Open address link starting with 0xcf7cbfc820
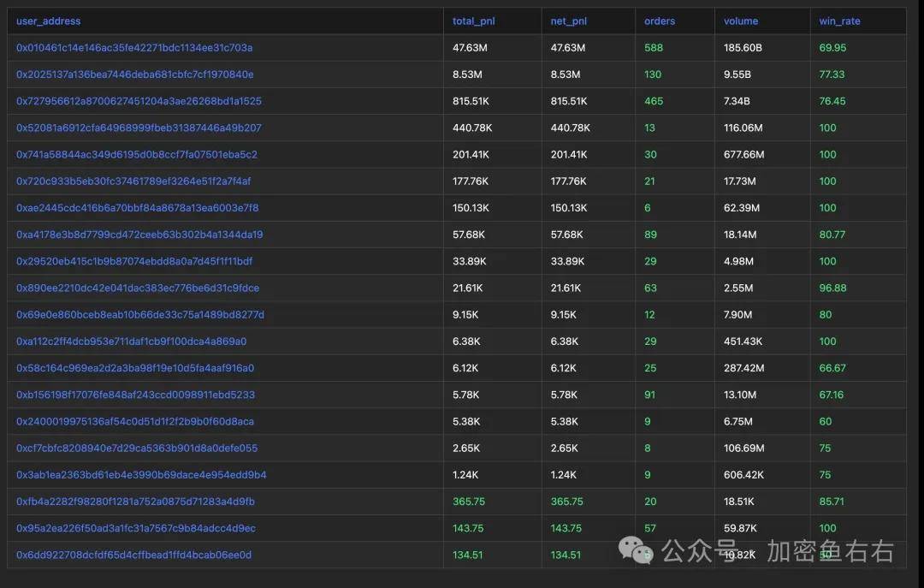The height and width of the screenshot is (588, 924). coord(137,448)
